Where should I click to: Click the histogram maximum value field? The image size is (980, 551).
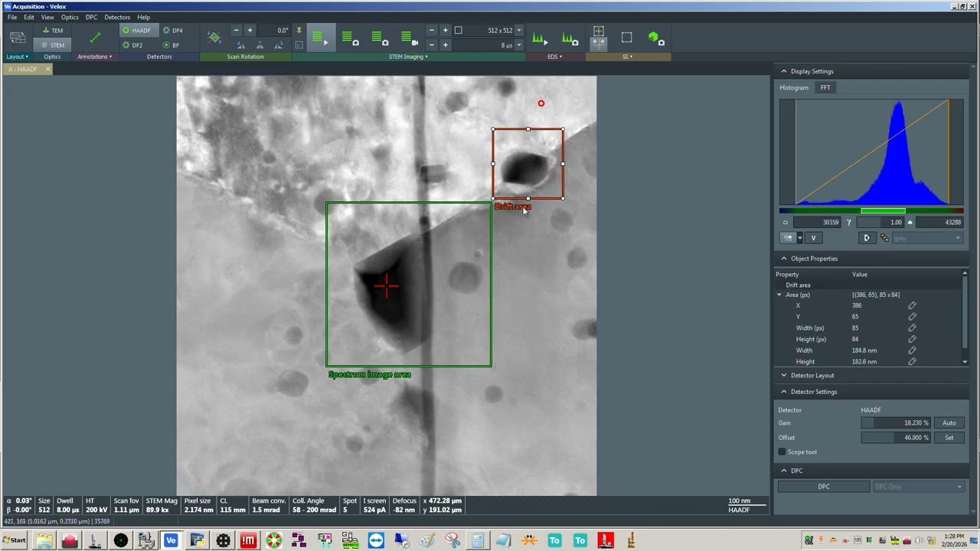tap(939, 223)
